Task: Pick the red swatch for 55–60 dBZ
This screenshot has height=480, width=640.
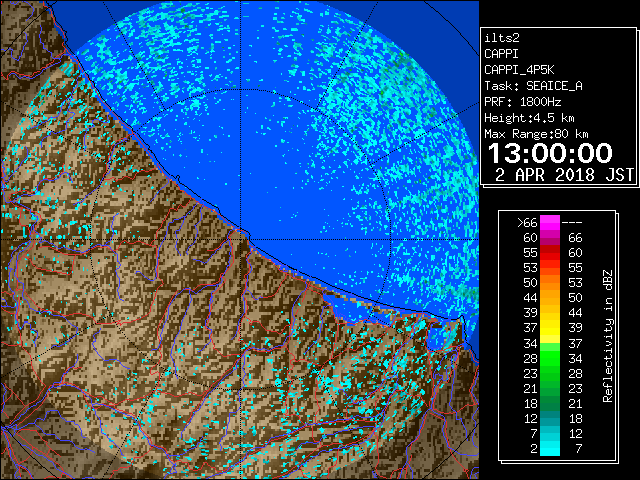Action: click(x=550, y=253)
